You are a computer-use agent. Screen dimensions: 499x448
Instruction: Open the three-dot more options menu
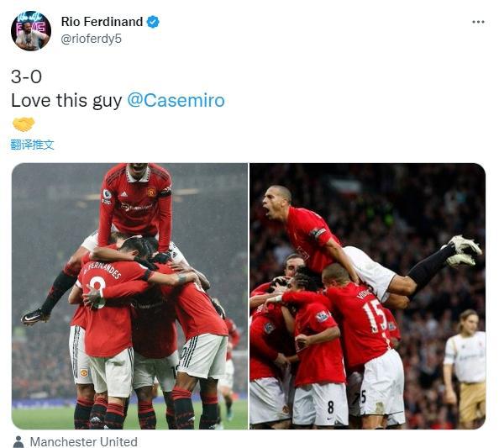(x=478, y=22)
